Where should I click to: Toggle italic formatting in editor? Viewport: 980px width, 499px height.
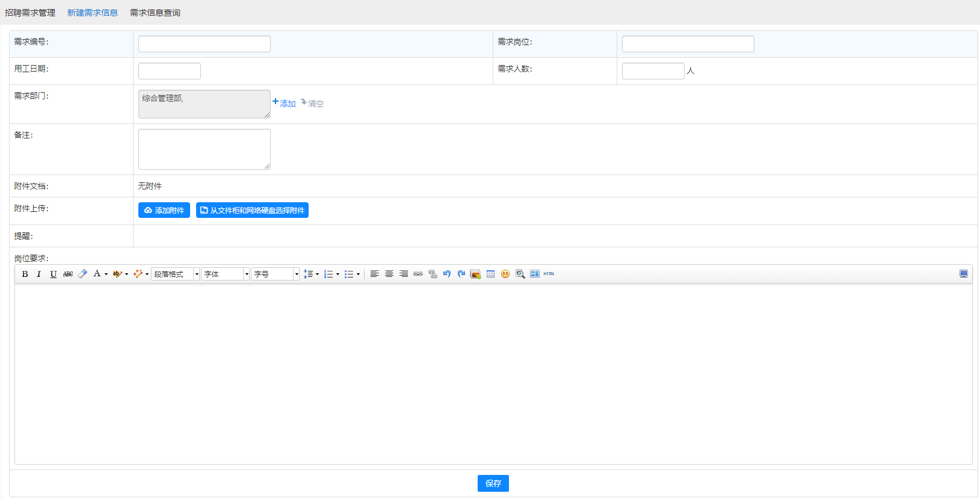click(x=39, y=274)
